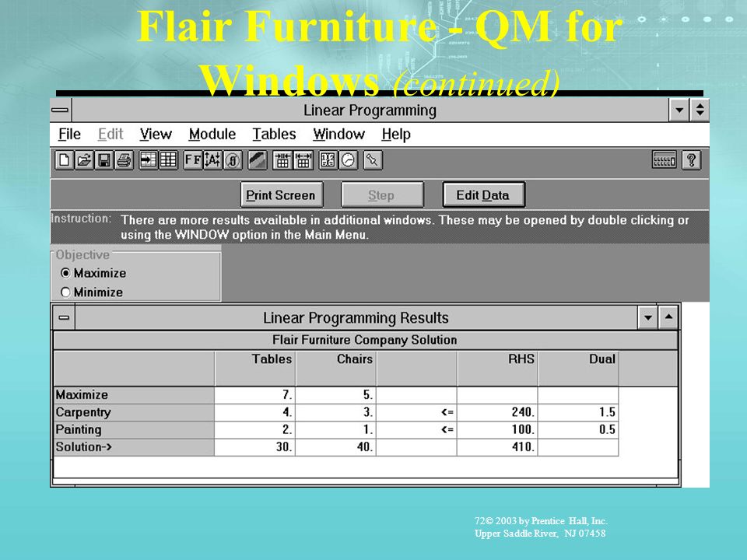This screenshot has height=560, width=747.
Task: Open the Results window control menu box
Action: click(x=64, y=317)
